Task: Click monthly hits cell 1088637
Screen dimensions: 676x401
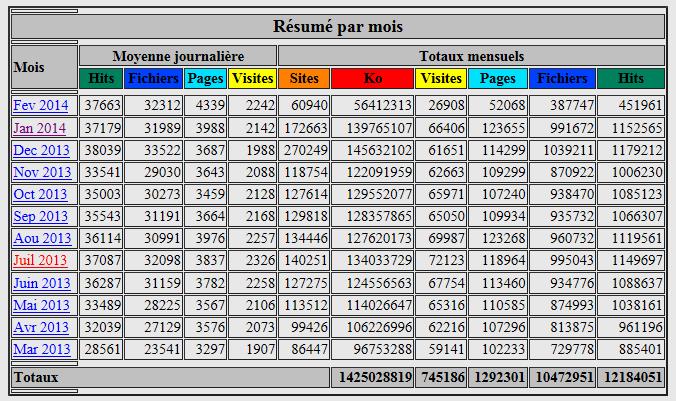Action: (631, 283)
